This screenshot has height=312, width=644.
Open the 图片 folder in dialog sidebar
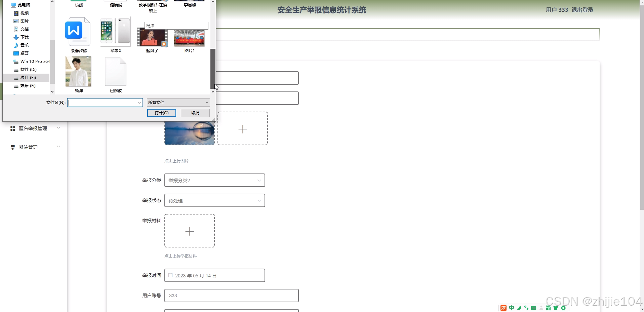coord(21,21)
